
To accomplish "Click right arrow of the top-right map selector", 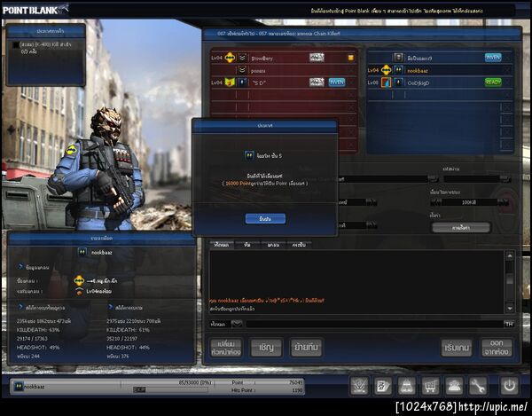I will click(505, 179).
